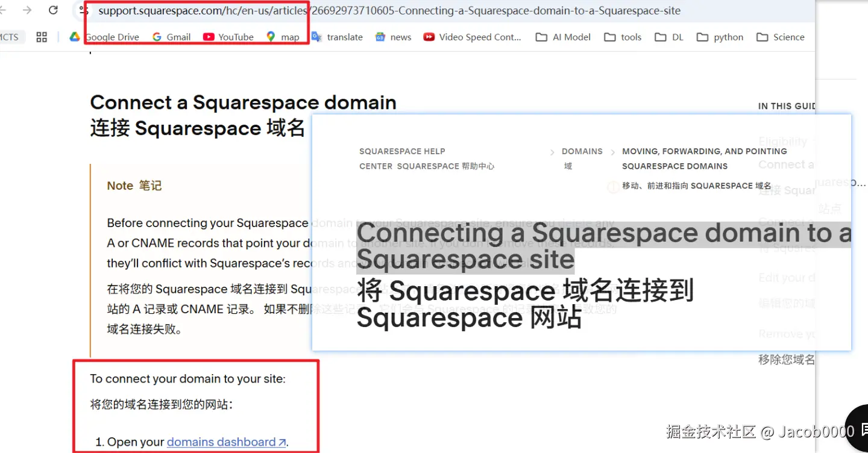Click the 移动、前进和指向 SQUARESPACE 域名 breadcrumb translation
The width and height of the screenshot is (868, 453).
coord(696,186)
